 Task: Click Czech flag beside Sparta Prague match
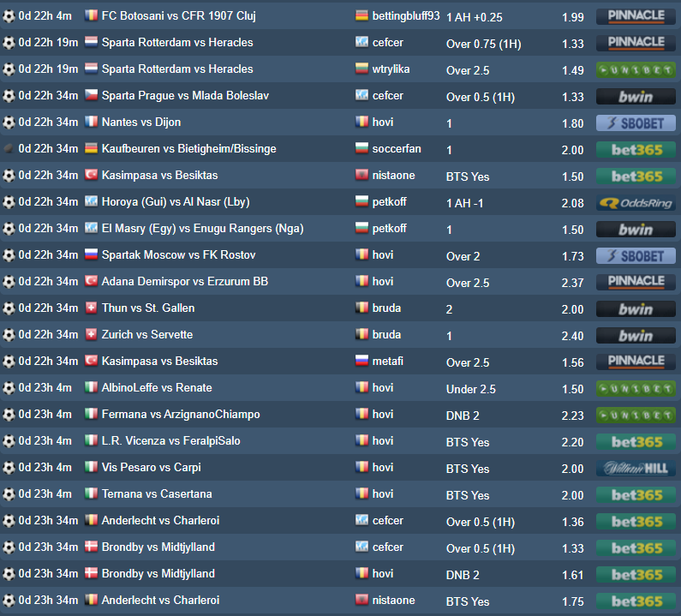[x=91, y=95]
